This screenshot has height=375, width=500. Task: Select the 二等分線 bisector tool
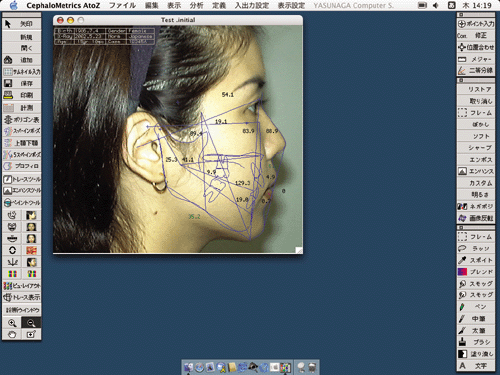[x=476, y=70]
